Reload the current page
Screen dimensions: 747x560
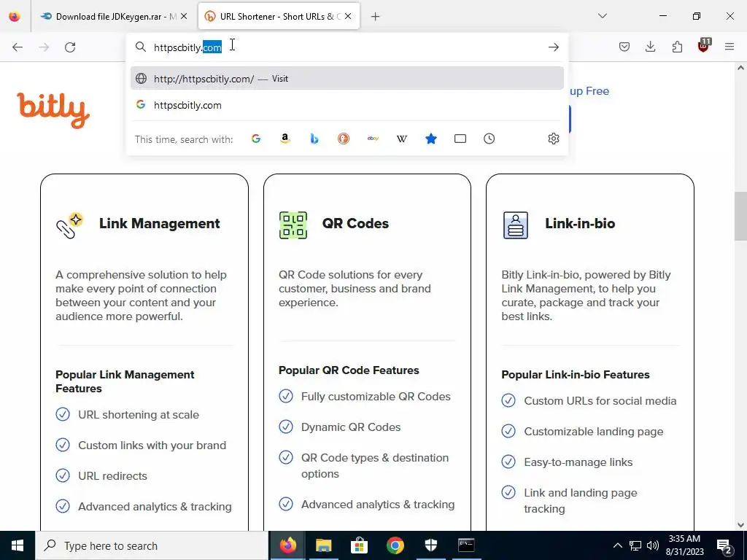pos(70,47)
